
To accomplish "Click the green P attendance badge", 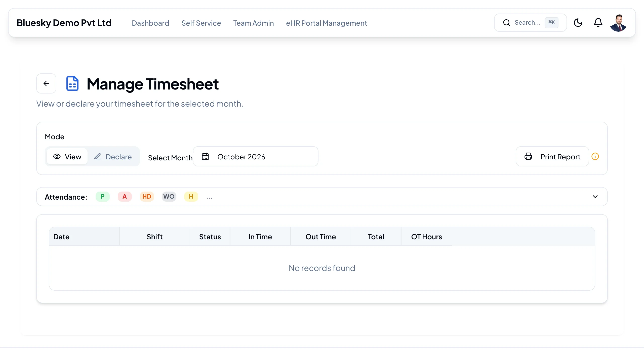I will 103,197.
